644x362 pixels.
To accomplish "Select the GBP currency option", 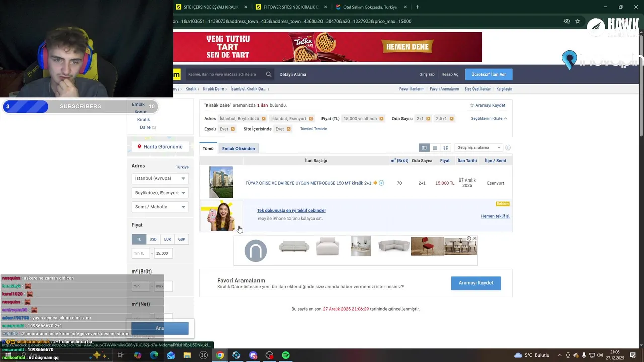I will [x=181, y=239].
